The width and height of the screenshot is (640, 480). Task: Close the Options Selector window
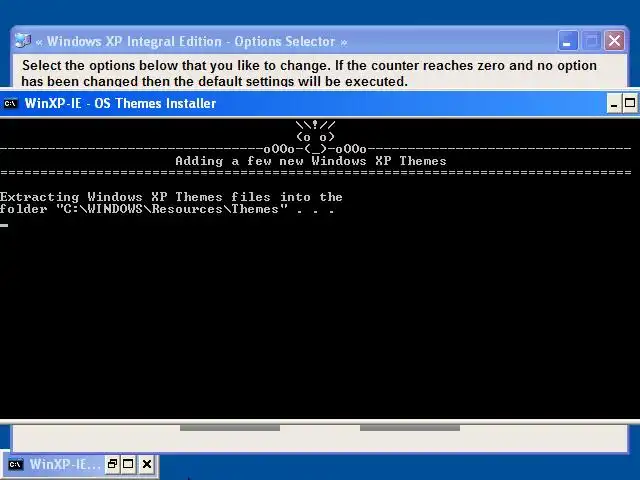point(614,41)
